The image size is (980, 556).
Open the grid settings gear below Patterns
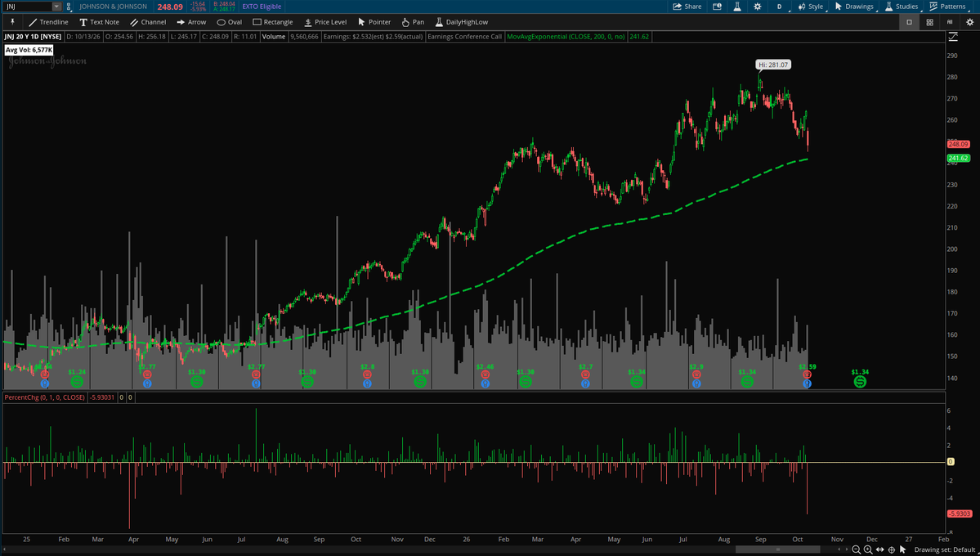(x=969, y=22)
